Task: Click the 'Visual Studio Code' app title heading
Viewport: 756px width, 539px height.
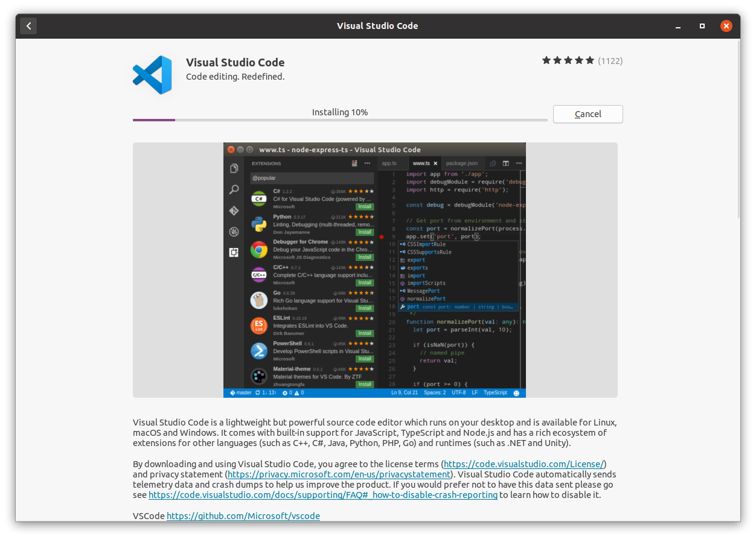Action: pyautogui.click(x=235, y=62)
